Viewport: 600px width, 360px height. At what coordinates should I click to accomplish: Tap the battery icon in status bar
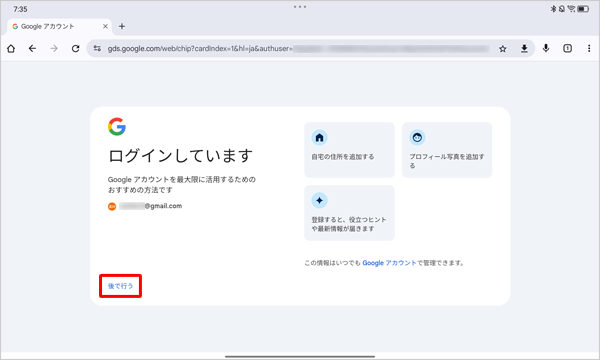[584, 9]
